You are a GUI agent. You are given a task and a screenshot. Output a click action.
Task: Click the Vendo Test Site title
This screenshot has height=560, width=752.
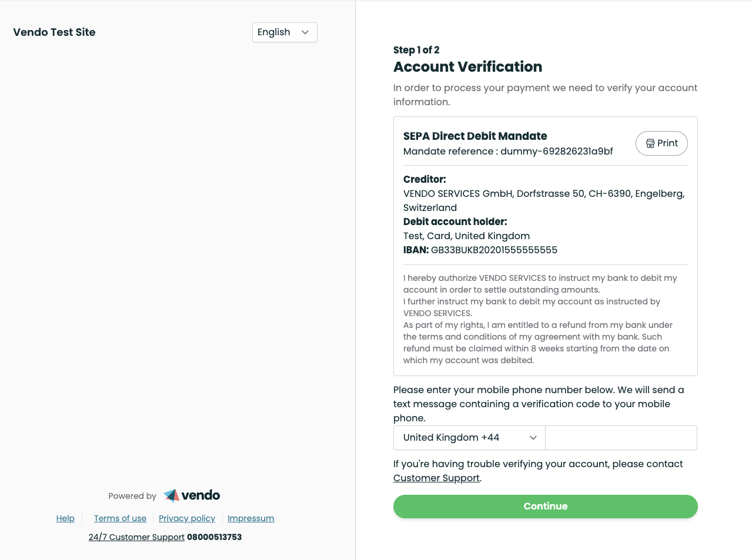point(54,32)
